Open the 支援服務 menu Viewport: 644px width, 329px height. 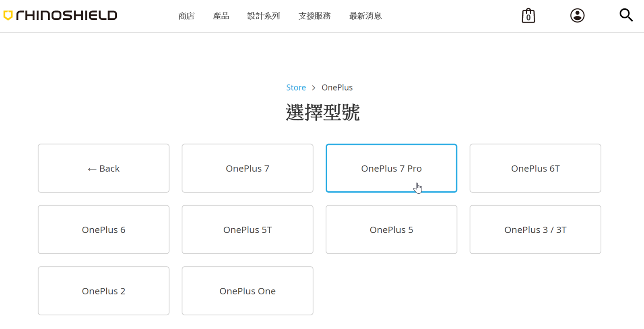(314, 16)
